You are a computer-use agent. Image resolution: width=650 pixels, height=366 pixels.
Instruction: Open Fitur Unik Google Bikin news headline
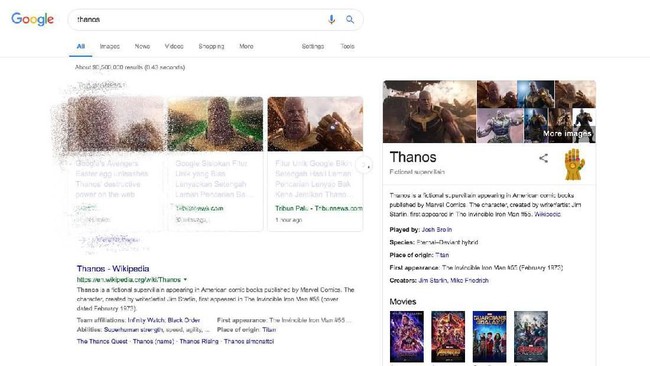tap(313, 179)
